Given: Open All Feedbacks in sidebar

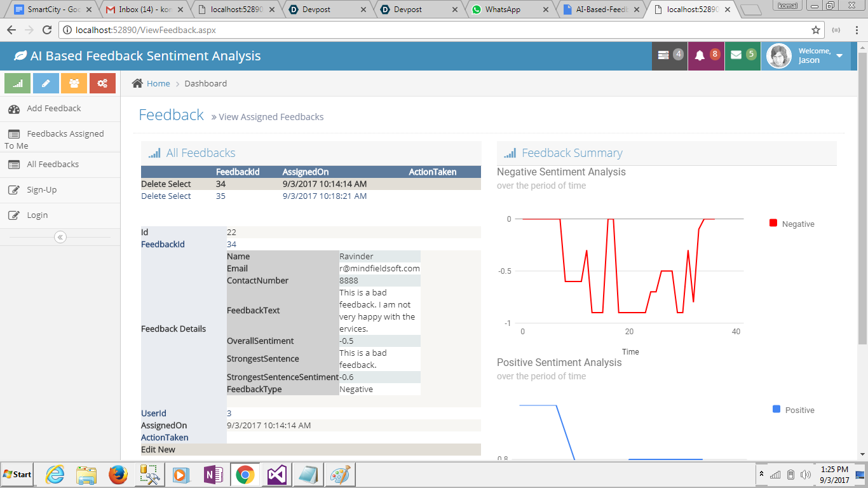Looking at the screenshot, I should (x=60, y=165).
